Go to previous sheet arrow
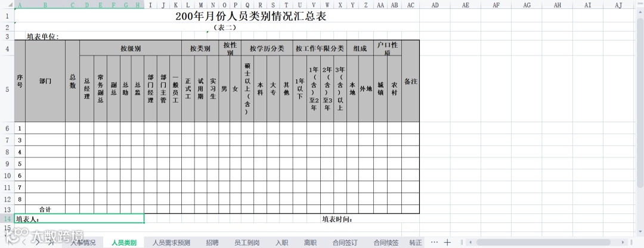 pyautogui.click(x=23, y=242)
